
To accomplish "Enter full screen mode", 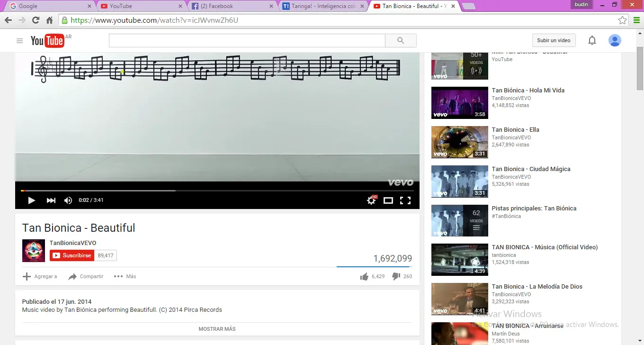I will pyautogui.click(x=405, y=200).
